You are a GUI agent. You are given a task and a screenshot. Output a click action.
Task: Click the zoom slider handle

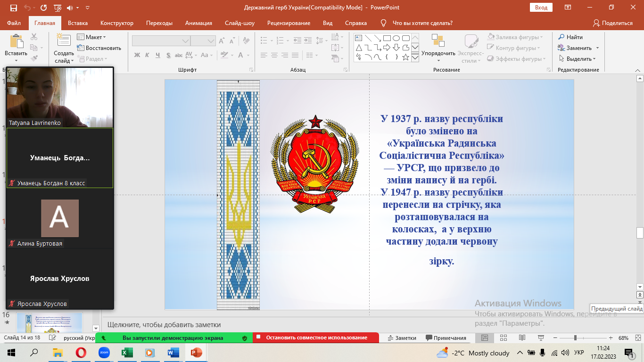tap(575, 338)
